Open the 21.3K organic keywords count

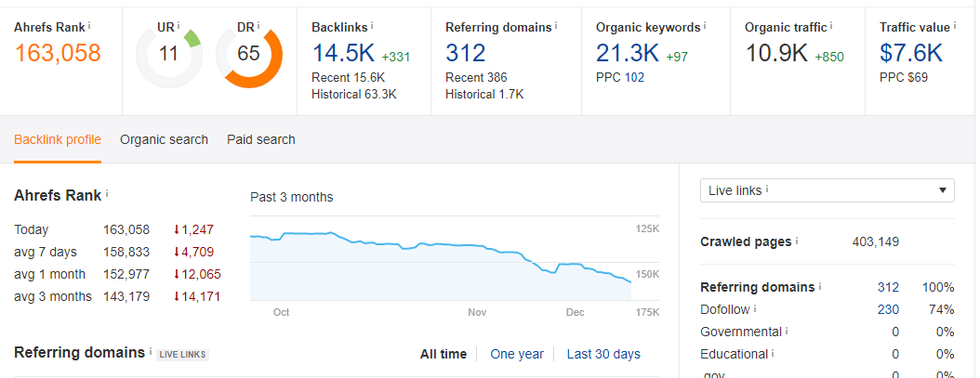point(628,53)
